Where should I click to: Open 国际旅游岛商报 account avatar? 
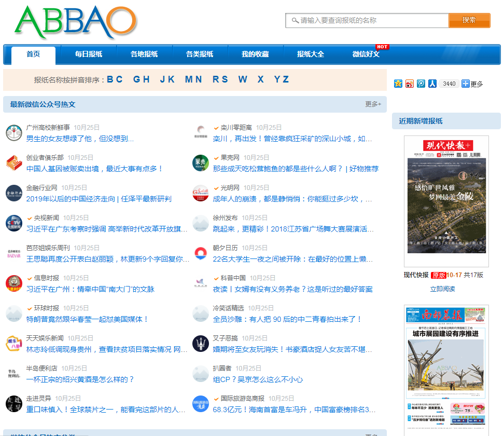[x=201, y=403]
